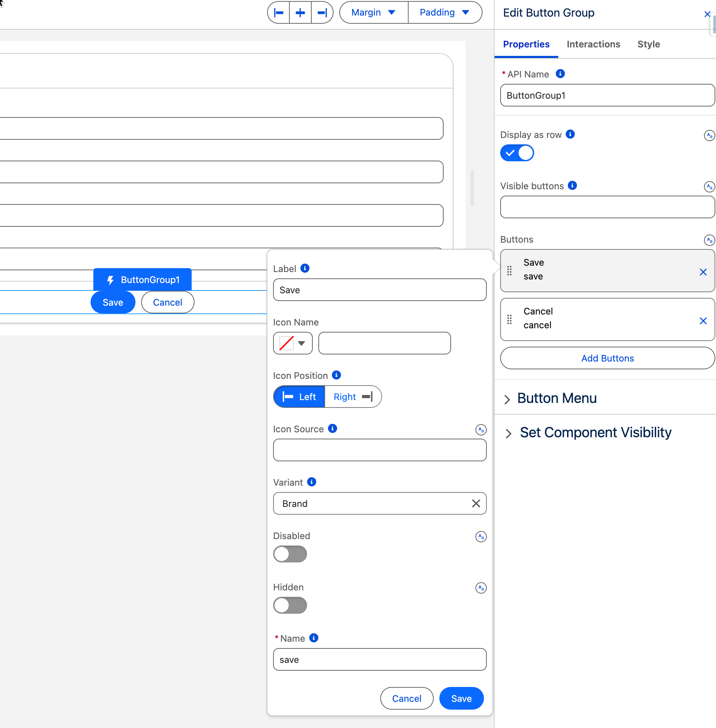
Task: Click the info icon next to API Name
Action: pyautogui.click(x=560, y=74)
